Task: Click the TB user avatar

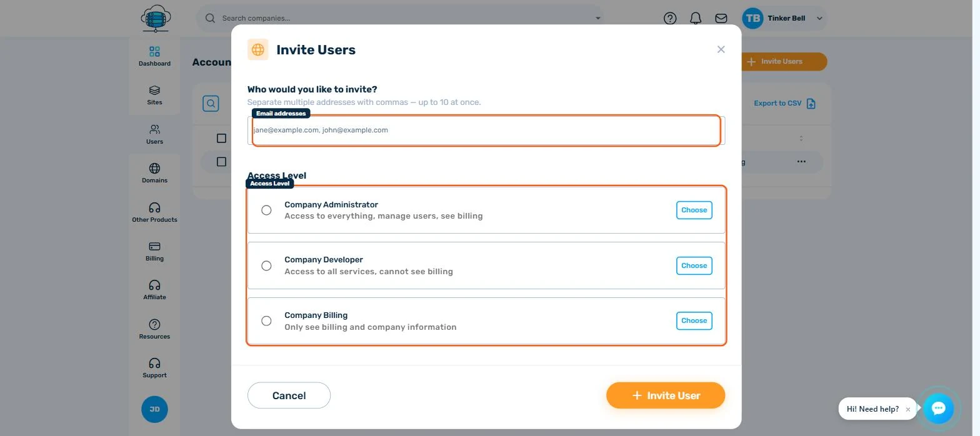Action: (752, 18)
